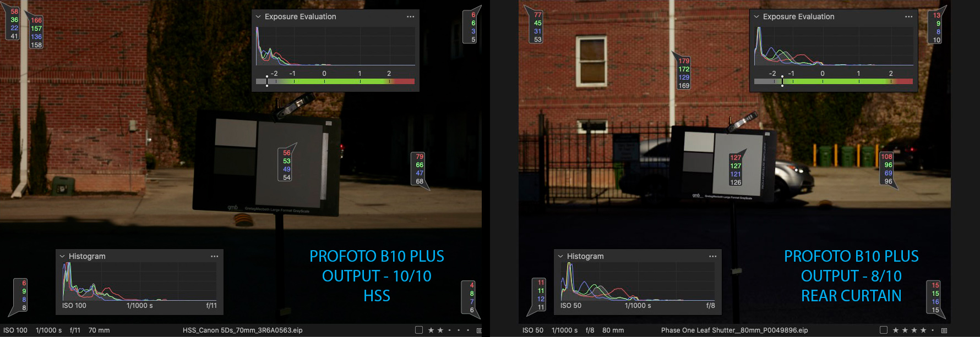Click the 1/1000 s value below the Phase One image

(564, 330)
